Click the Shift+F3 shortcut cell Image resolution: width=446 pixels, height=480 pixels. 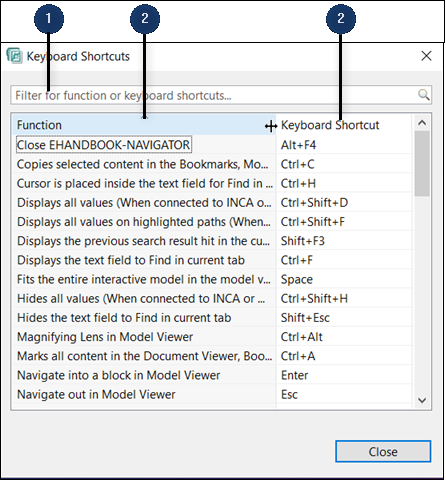tap(345, 241)
